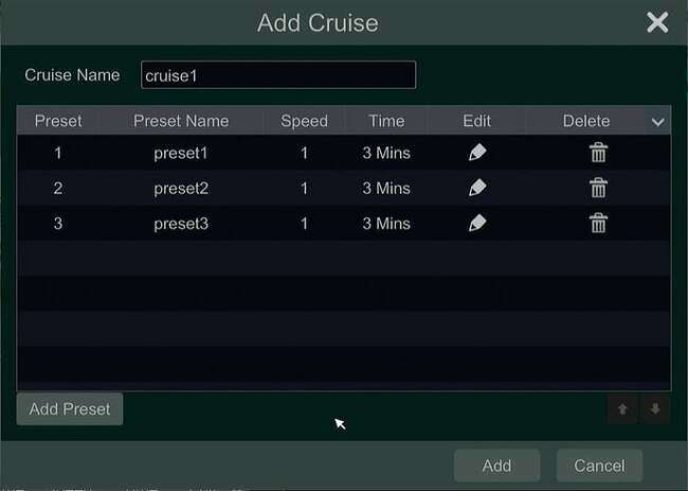
Task: Close the Add Cruise window
Action: click(x=657, y=22)
